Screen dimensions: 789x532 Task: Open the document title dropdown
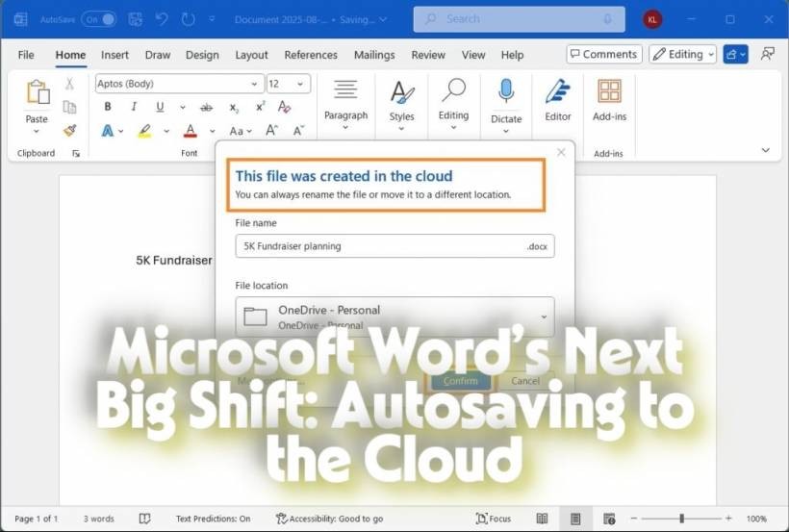383,19
